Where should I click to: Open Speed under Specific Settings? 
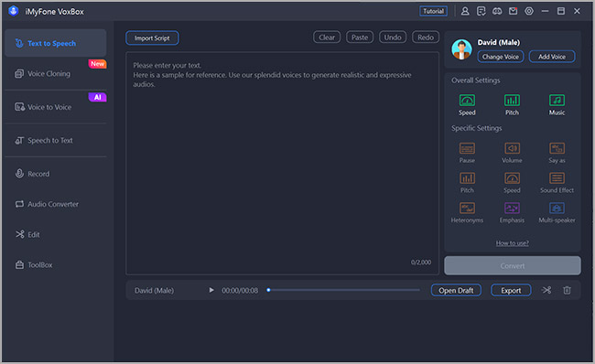[x=512, y=182]
